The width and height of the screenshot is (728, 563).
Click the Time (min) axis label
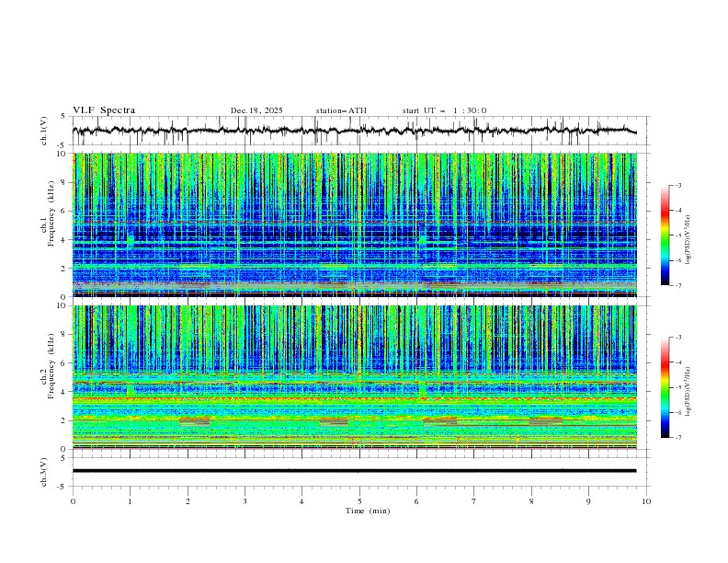coord(366,511)
